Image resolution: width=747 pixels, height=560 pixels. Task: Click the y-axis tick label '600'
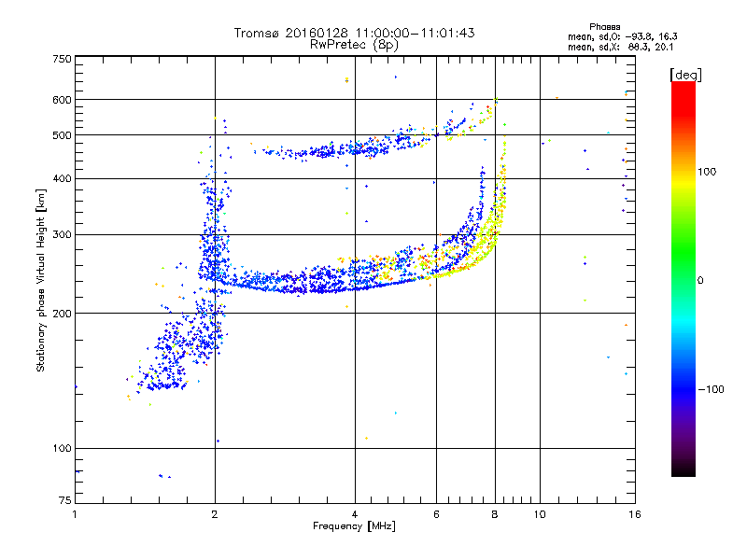(x=62, y=100)
